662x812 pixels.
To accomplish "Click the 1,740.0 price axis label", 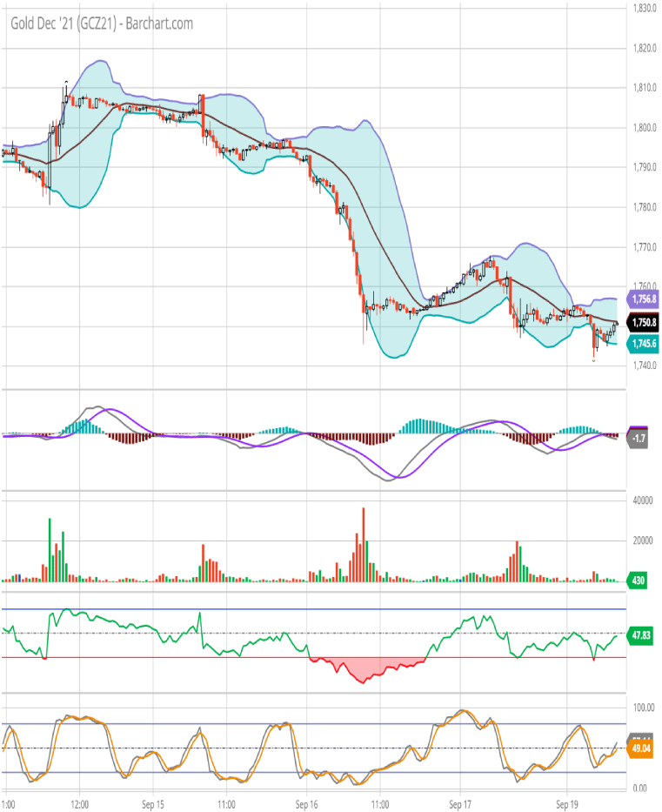I will click(645, 366).
